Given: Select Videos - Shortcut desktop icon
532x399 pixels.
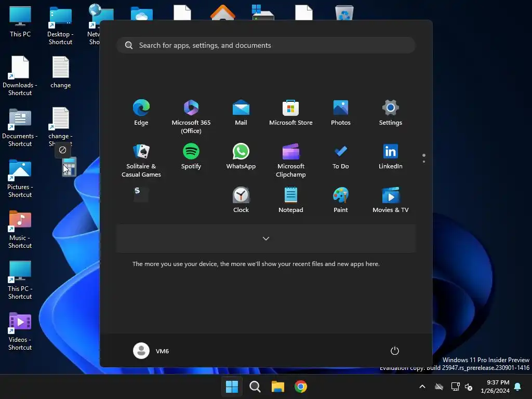Looking at the screenshot, I should tap(20, 331).
